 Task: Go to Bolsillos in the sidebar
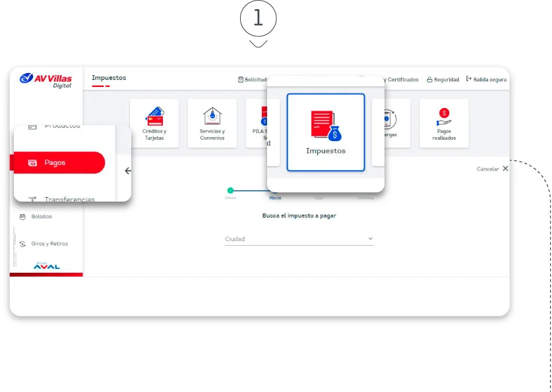tap(41, 216)
